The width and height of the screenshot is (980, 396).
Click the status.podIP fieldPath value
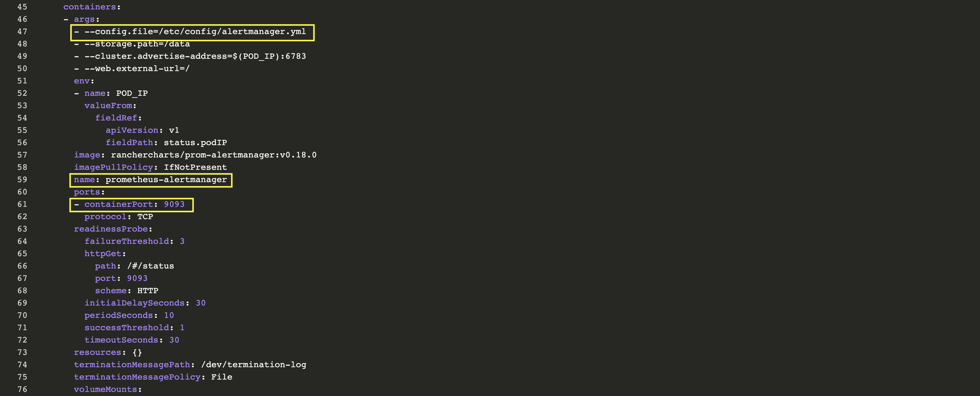[x=195, y=143]
